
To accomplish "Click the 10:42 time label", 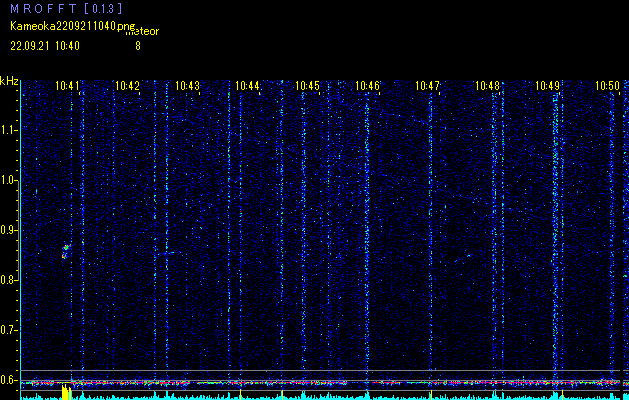I will 128,86.
